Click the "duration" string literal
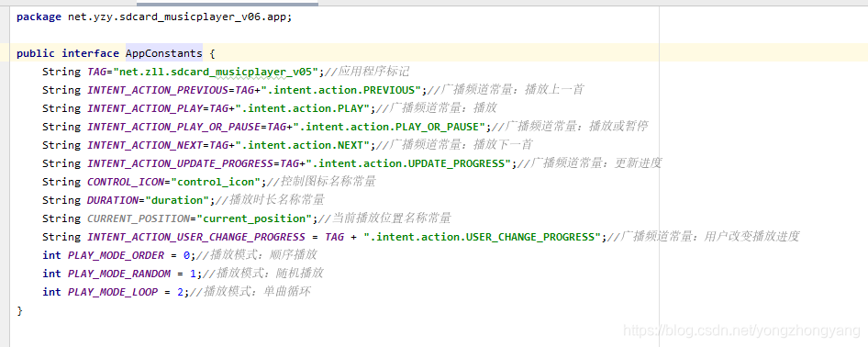 tap(176, 200)
